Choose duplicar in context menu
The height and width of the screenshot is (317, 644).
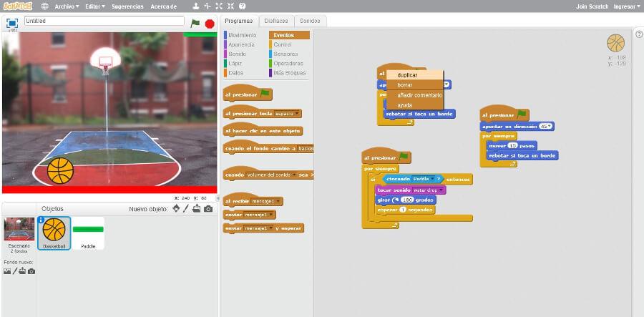click(x=415, y=75)
